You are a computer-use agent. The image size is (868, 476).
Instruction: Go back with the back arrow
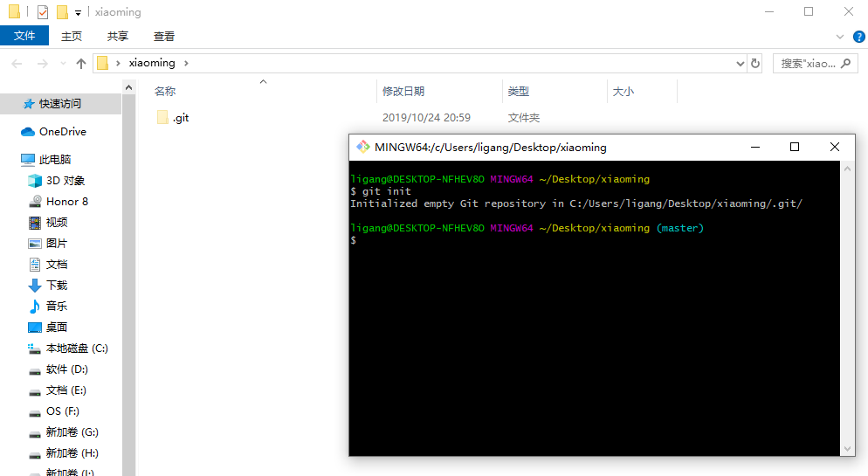17,64
